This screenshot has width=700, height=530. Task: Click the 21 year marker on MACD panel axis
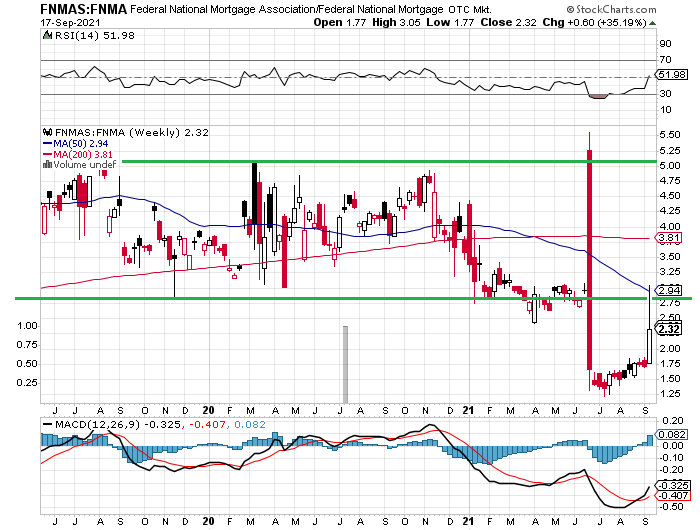point(468,521)
